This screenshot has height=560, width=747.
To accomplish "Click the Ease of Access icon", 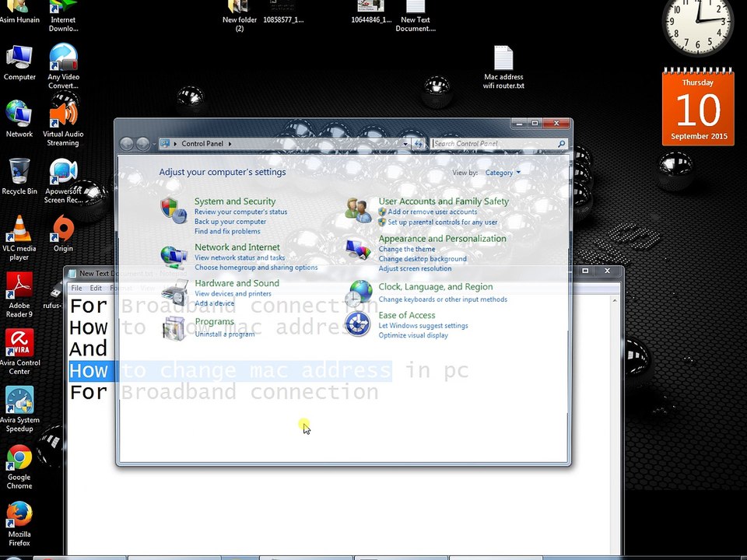I will [x=357, y=324].
